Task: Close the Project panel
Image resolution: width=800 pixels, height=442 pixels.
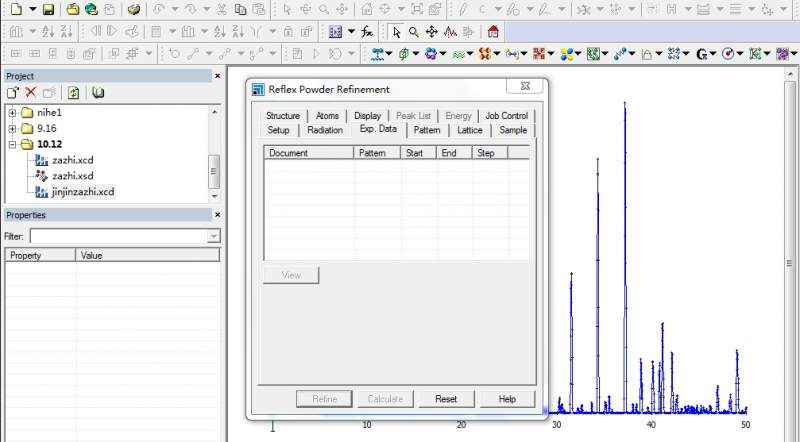Action: 218,76
